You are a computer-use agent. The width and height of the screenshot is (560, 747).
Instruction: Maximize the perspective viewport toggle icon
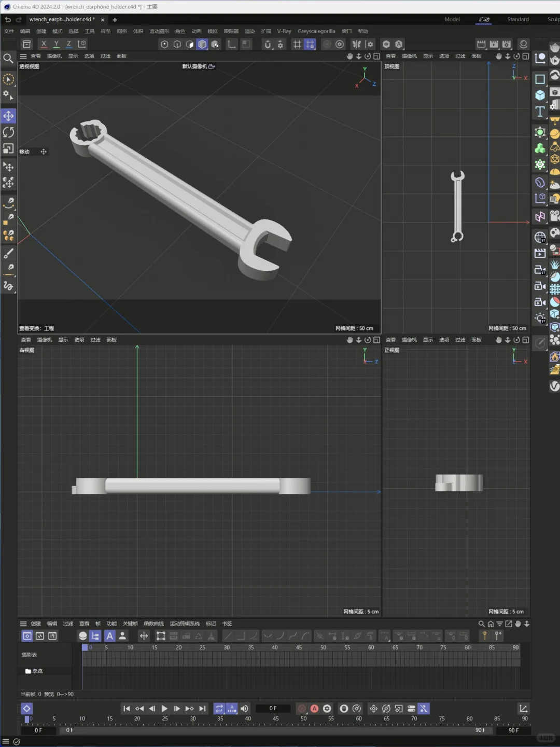(x=377, y=56)
